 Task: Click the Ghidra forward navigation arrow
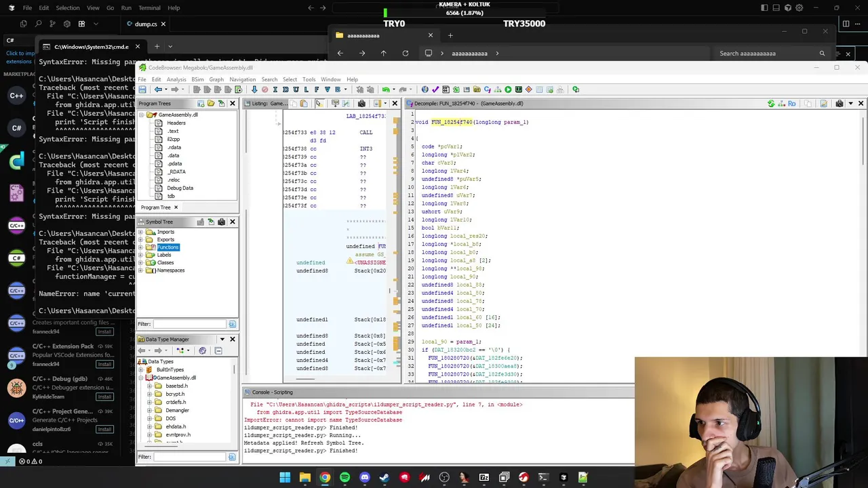pos(175,89)
